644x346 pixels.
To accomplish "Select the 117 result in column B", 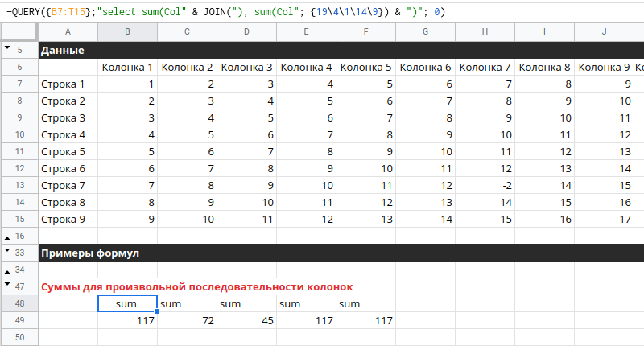I will tap(127, 320).
